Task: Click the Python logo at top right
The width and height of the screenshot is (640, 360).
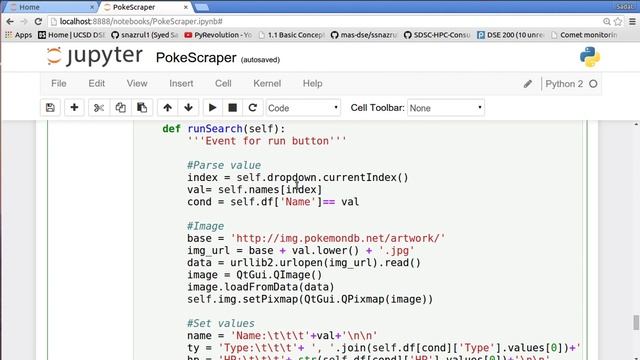Action: (590, 57)
